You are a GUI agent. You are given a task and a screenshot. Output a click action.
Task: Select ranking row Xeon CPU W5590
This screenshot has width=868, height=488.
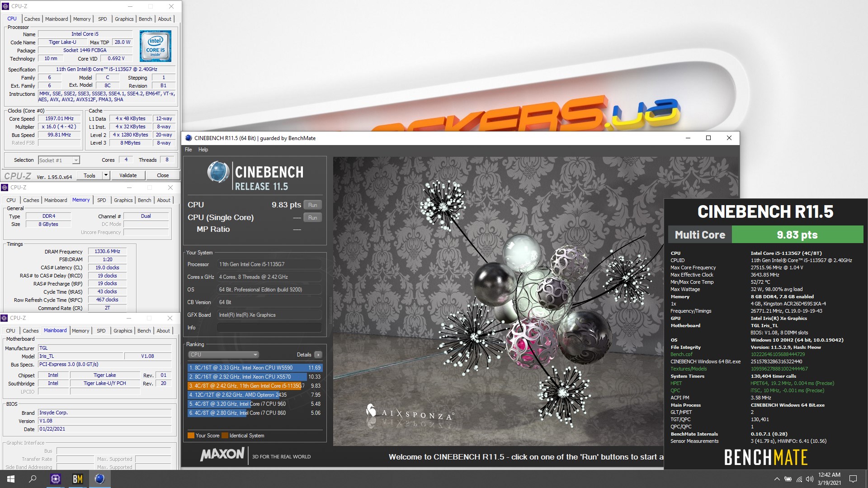pyautogui.click(x=255, y=368)
